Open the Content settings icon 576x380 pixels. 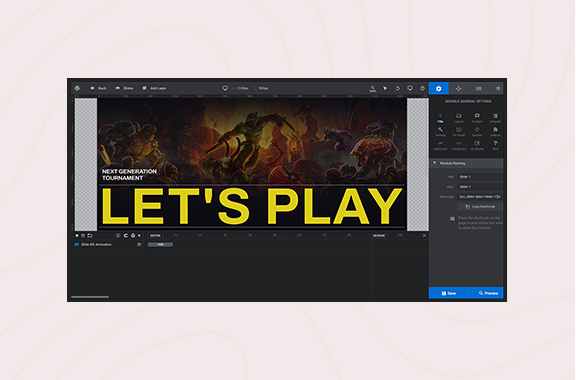[x=477, y=118]
